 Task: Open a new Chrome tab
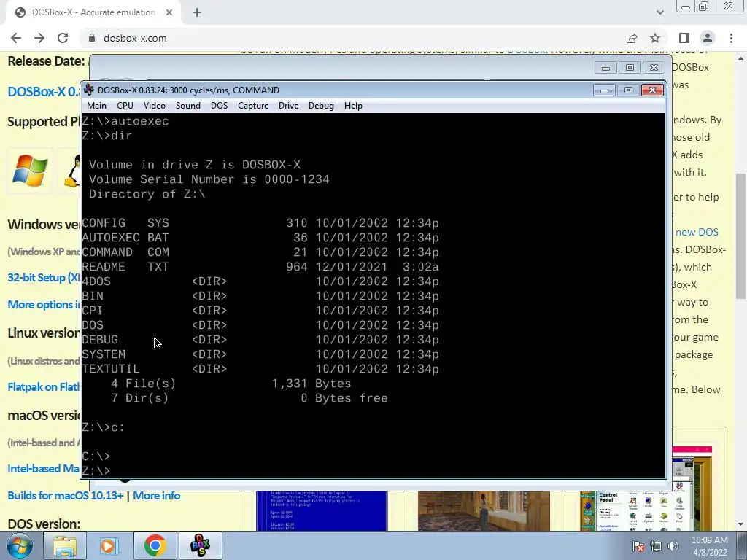197,12
